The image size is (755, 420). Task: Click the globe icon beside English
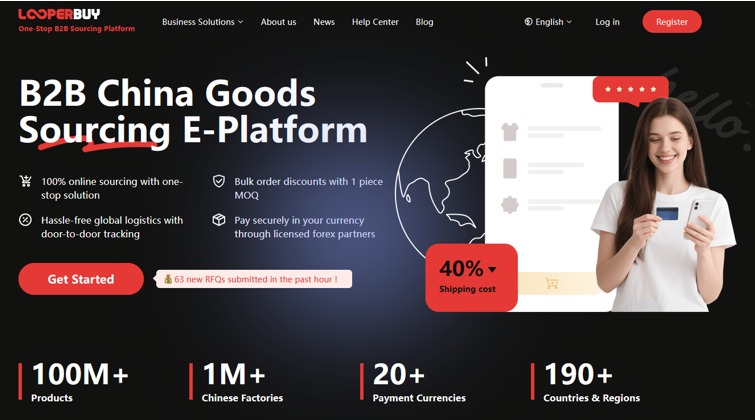click(528, 22)
